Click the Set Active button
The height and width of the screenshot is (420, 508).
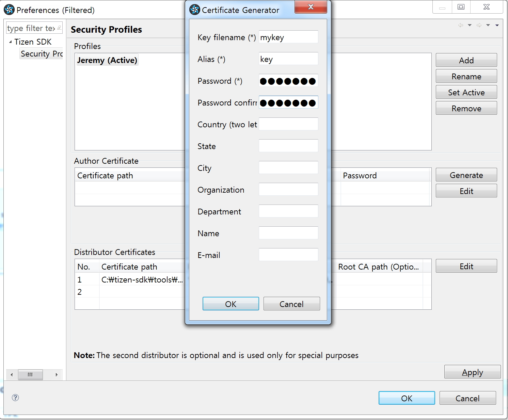(x=466, y=92)
